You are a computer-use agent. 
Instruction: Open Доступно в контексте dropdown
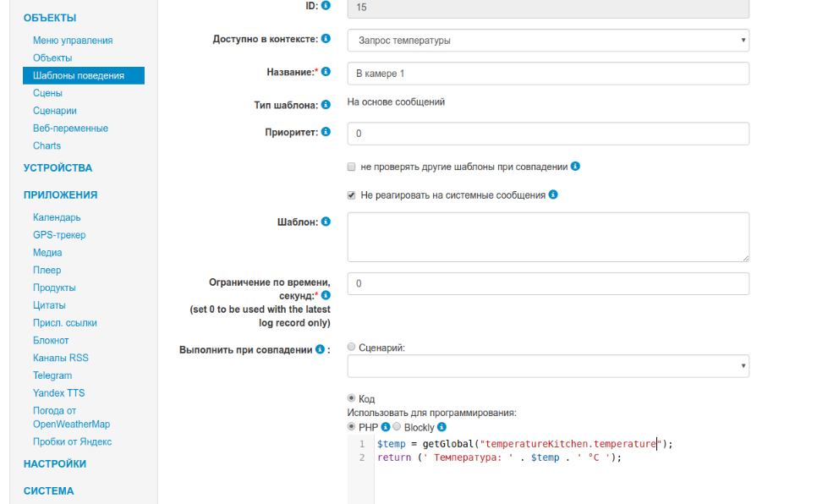click(548, 41)
